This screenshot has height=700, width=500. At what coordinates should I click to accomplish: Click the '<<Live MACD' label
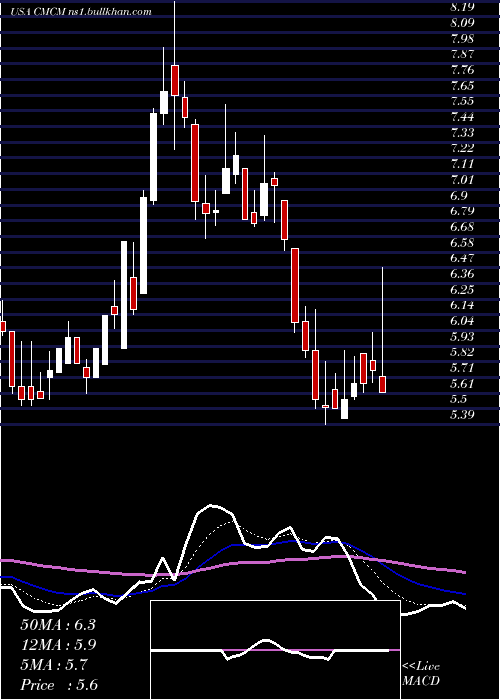(x=421, y=674)
